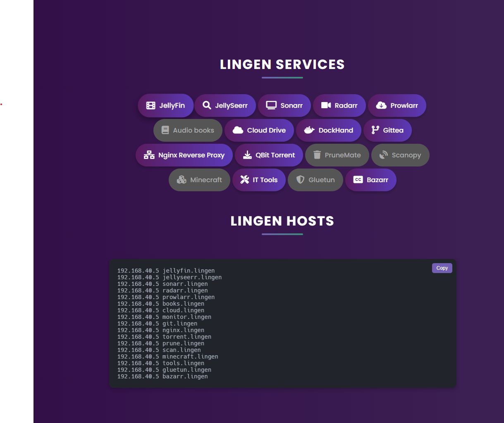Click the books.lingen host line

click(x=161, y=304)
